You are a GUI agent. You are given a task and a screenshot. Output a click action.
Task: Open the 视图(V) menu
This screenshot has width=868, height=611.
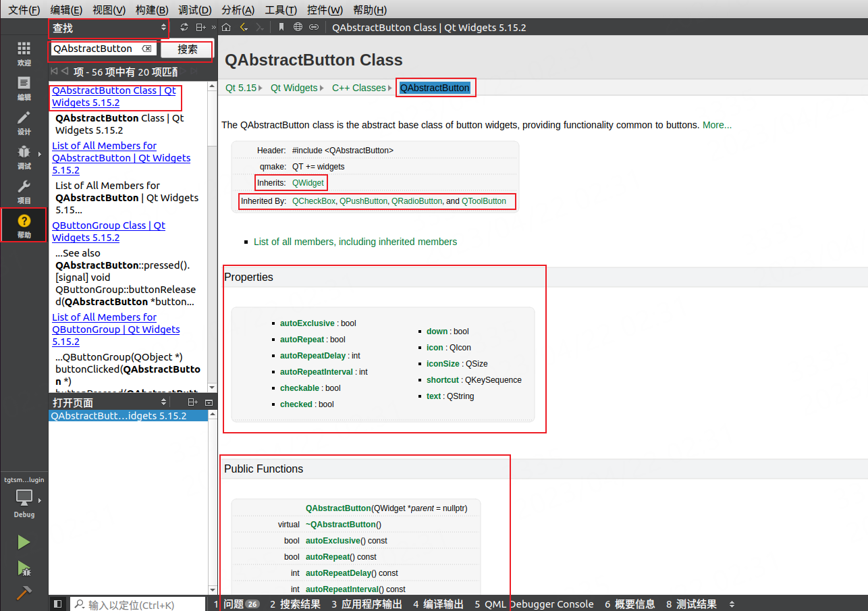coord(109,9)
